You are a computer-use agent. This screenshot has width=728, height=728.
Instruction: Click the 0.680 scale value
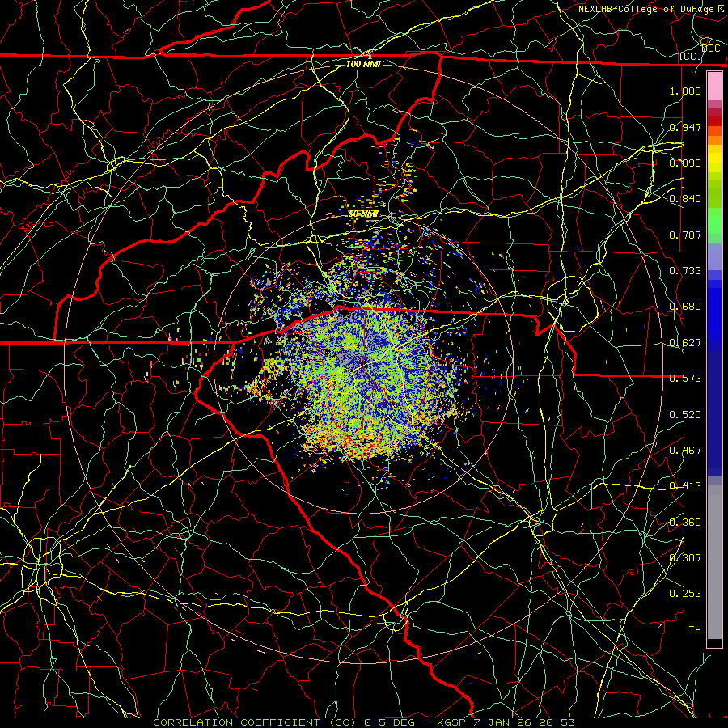[x=685, y=307]
